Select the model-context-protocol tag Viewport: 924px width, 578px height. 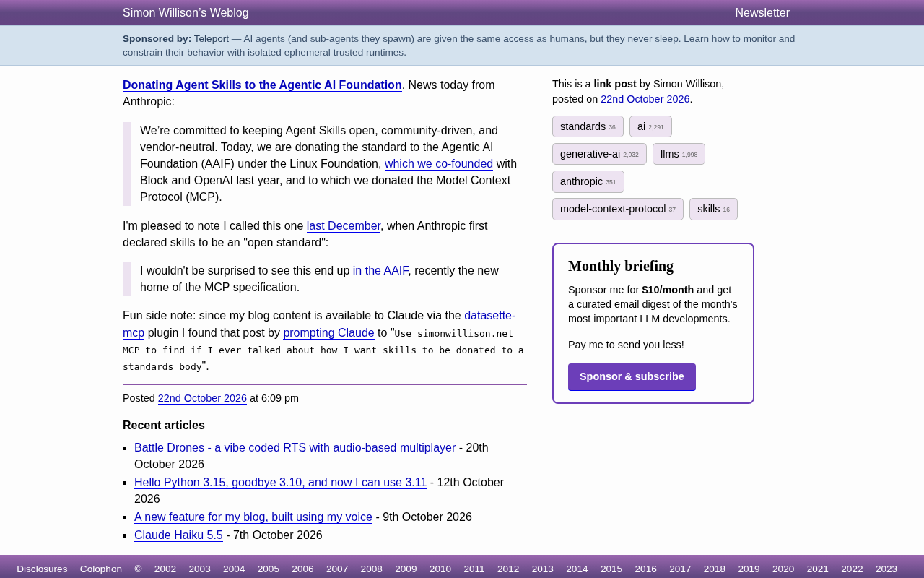click(618, 209)
